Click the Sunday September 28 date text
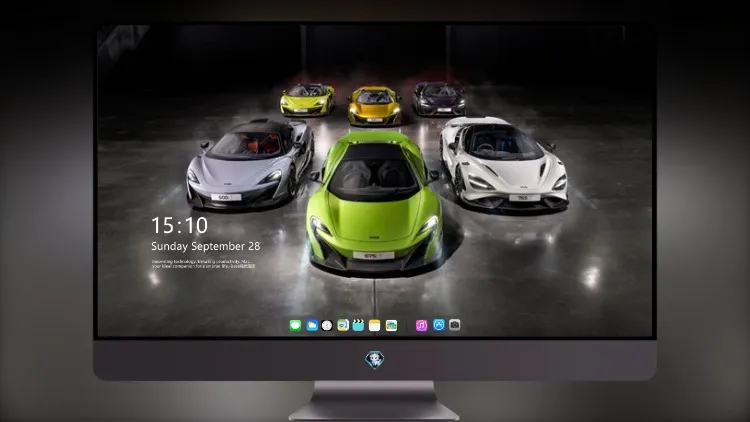 click(206, 246)
